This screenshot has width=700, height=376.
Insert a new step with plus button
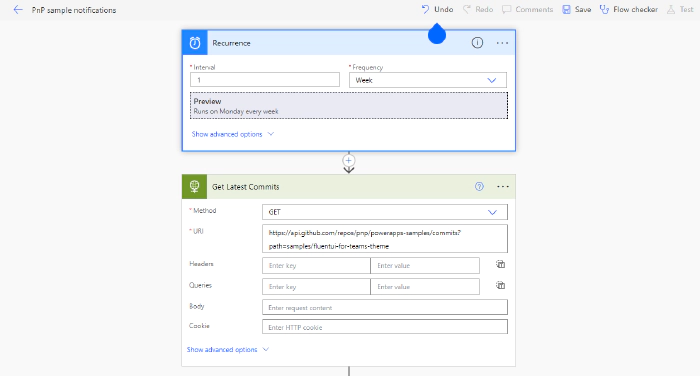click(x=349, y=160)
